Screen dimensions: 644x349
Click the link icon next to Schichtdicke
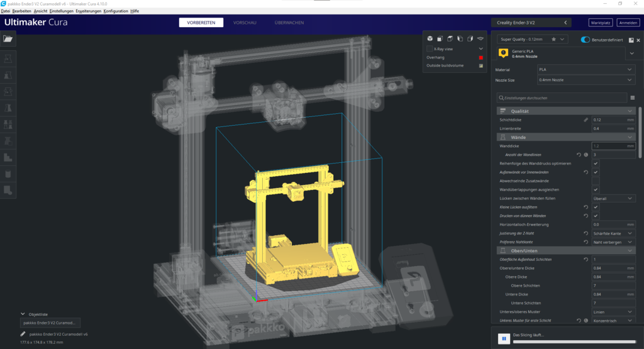coord(586,120)
